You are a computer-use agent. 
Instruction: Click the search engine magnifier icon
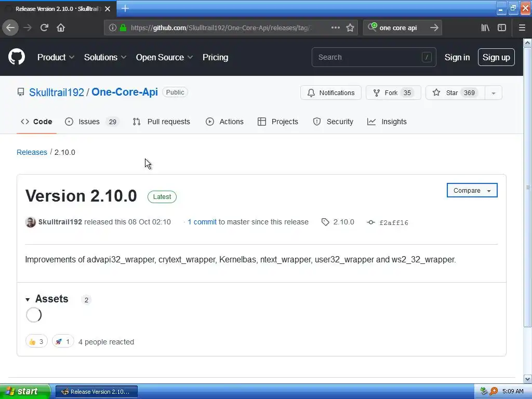click(372, 27)
